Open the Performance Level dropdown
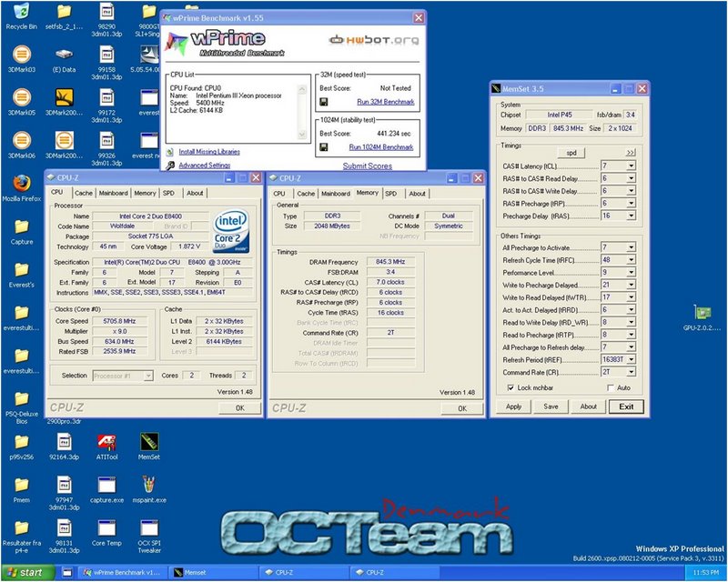This screenshot has width=728, height=582. (x=631, y=273)
